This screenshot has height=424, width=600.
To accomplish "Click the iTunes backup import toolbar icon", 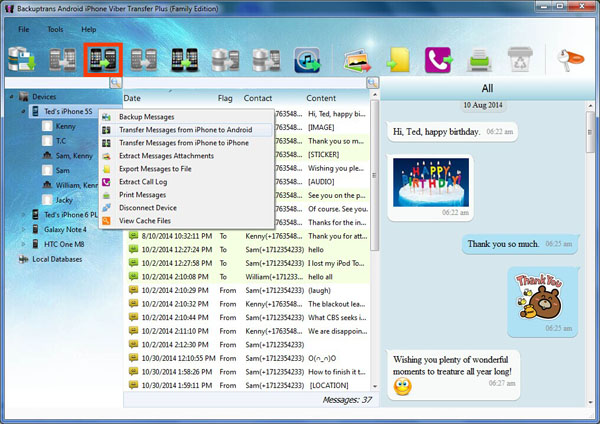I will pyautogui.click(x=307, y=60).
